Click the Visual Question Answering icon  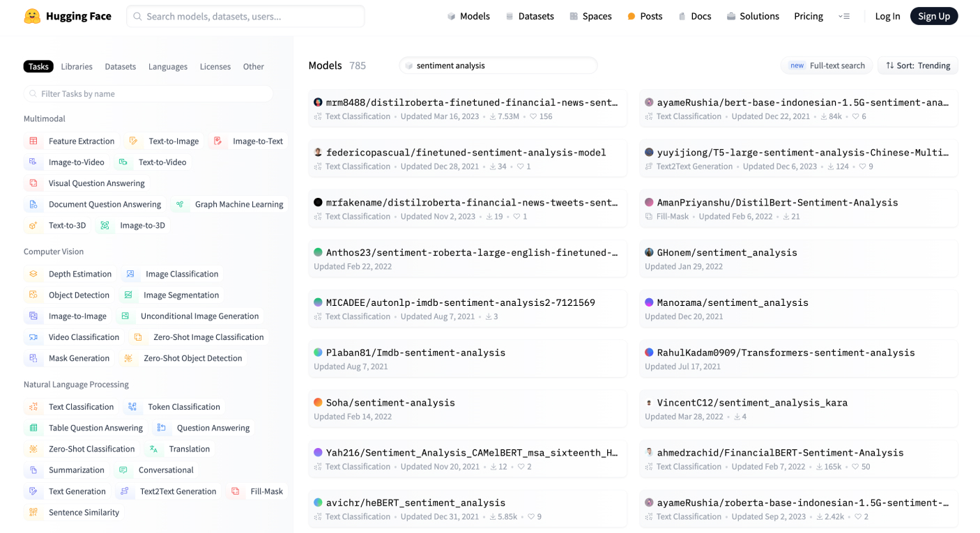pyautogui.click(x=33, y=184)
